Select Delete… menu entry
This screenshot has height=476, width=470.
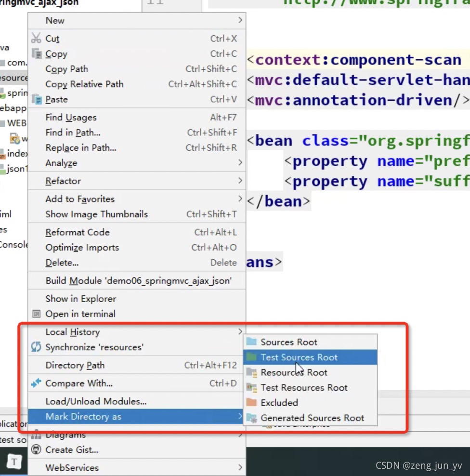[x=137, y=263]
